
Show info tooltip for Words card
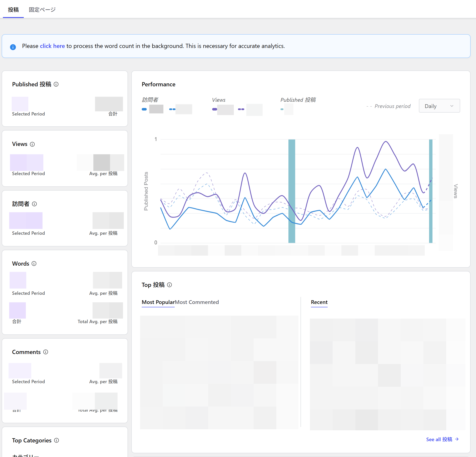[34, 264]
